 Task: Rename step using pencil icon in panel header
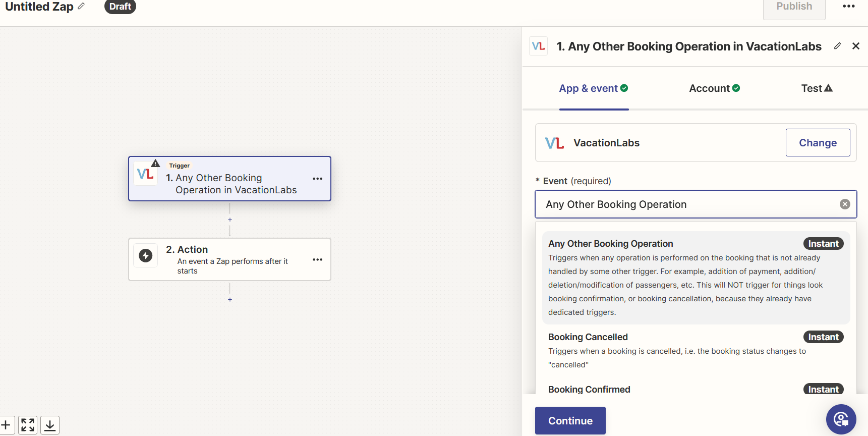[838, 46]
